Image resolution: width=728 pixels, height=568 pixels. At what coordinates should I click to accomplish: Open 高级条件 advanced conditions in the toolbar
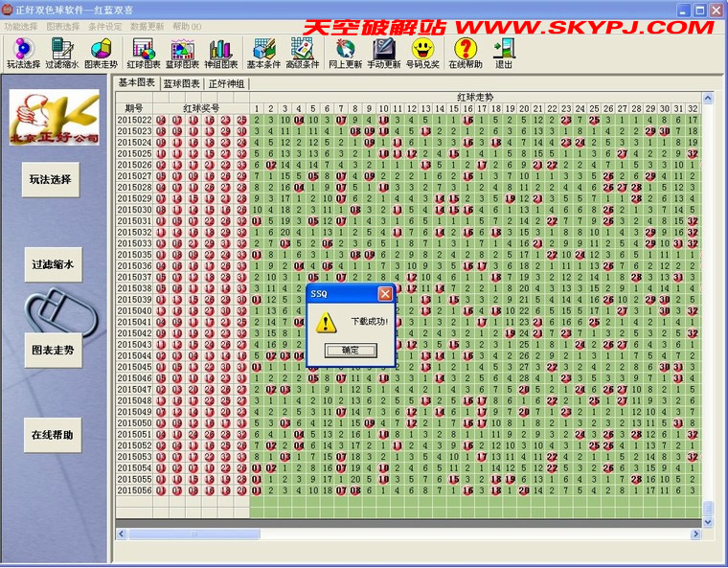(304, 54)
